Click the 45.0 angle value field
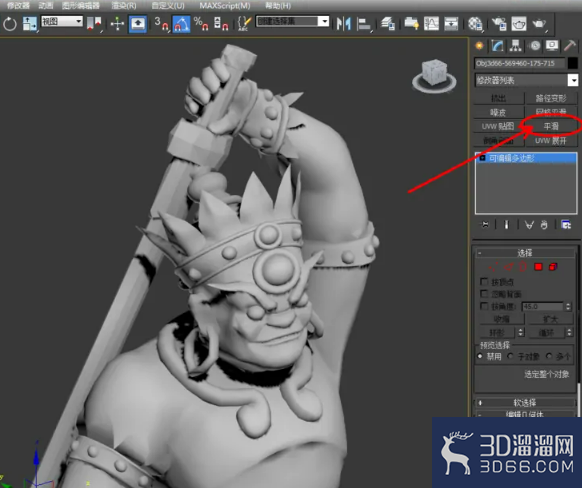This screenshot has width=582, height=488. [x=543, y=307]
